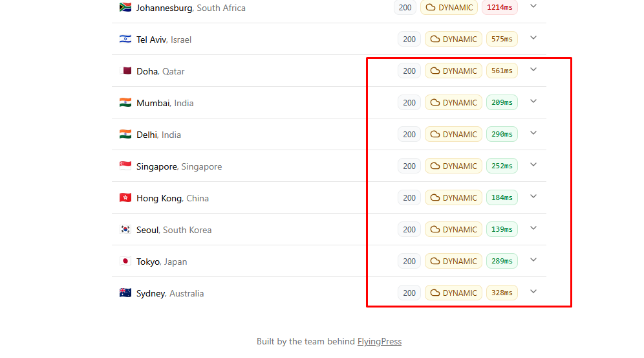Image resolution: width=644 pixels, height=358 pixels.
Task: Click the 200 status code in Tokyo row
Action: (409, 261)
